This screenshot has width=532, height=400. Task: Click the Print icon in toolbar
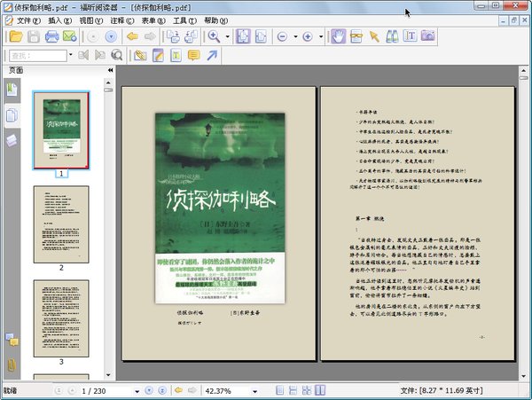52,36
